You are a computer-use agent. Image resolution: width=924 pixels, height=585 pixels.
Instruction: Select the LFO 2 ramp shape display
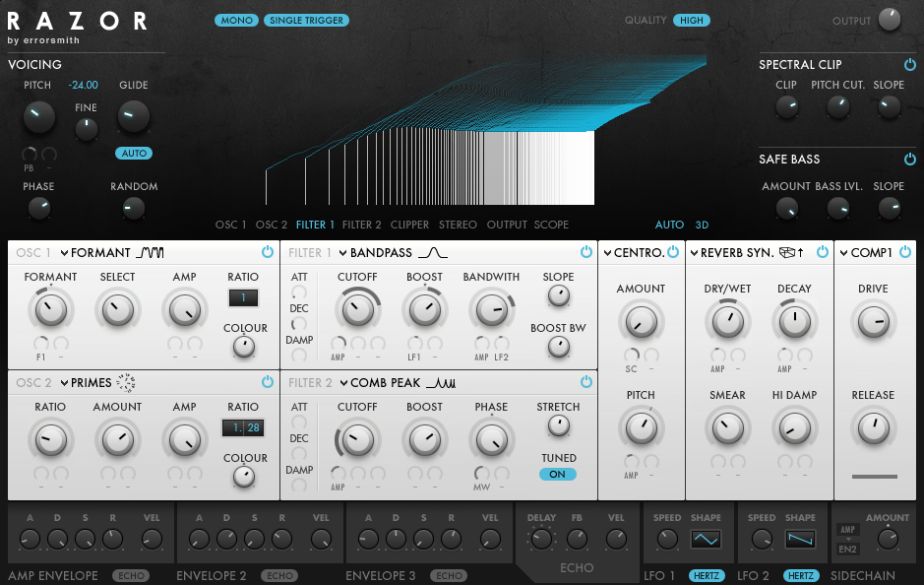[x=800, y=539]
